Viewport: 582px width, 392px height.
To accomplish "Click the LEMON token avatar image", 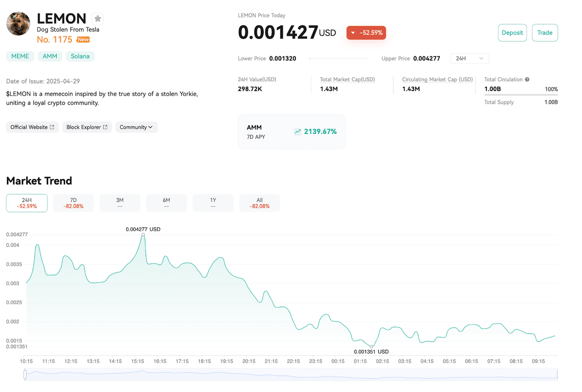I will [18, 23].
